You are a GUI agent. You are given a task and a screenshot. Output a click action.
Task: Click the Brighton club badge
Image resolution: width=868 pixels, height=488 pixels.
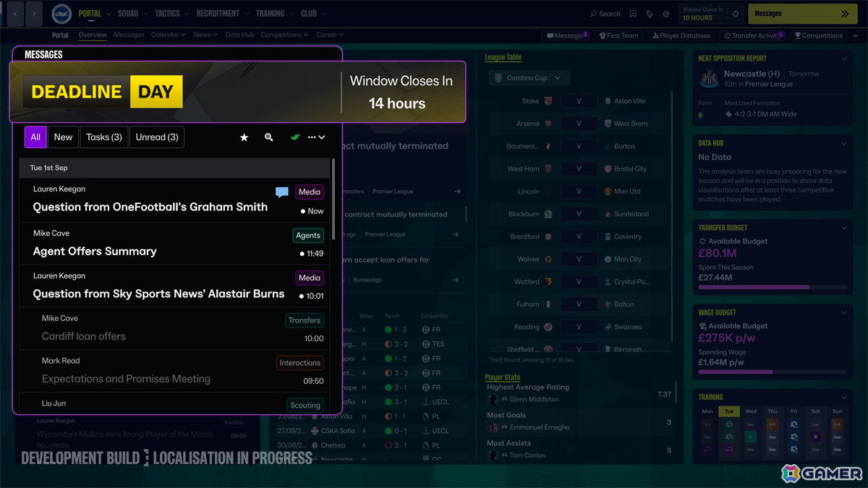(x=61, y=14)
